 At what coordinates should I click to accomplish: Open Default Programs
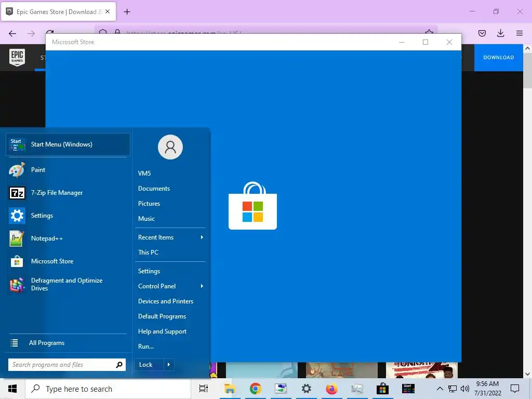(x=162, y=316)
